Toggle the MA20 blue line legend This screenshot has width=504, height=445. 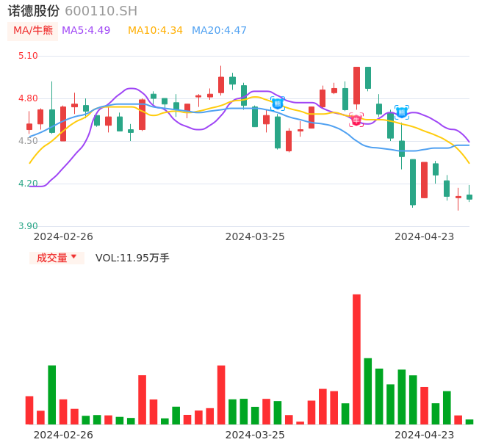(219, 30)
